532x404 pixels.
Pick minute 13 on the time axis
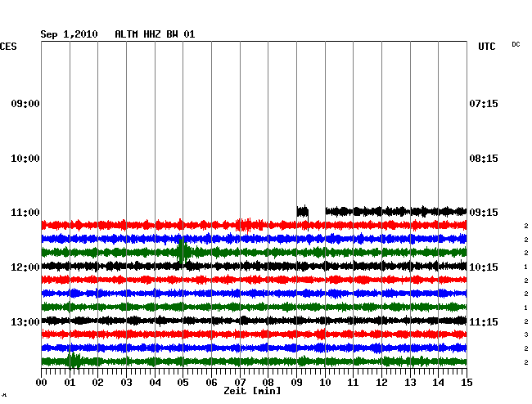point(410,382)
